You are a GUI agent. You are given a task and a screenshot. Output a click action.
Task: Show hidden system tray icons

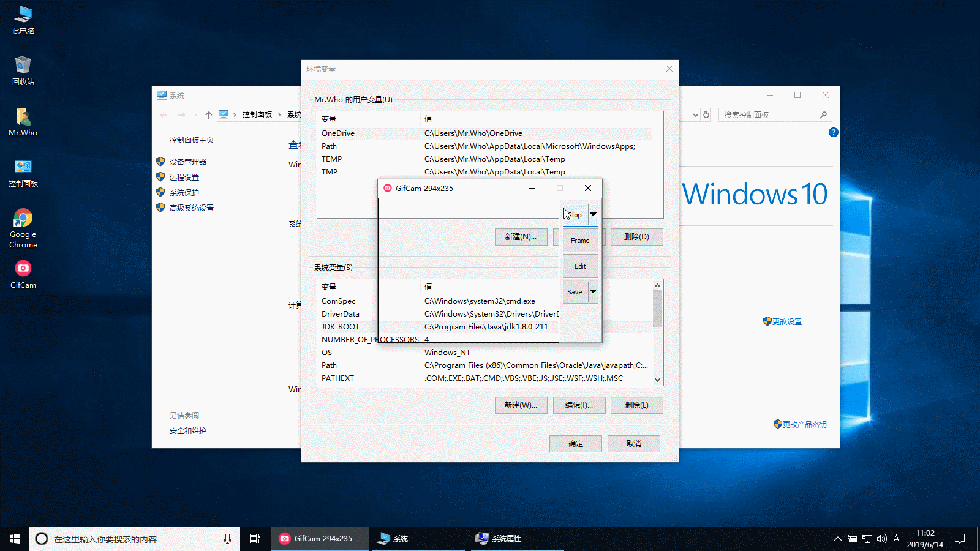pos(837,539)
